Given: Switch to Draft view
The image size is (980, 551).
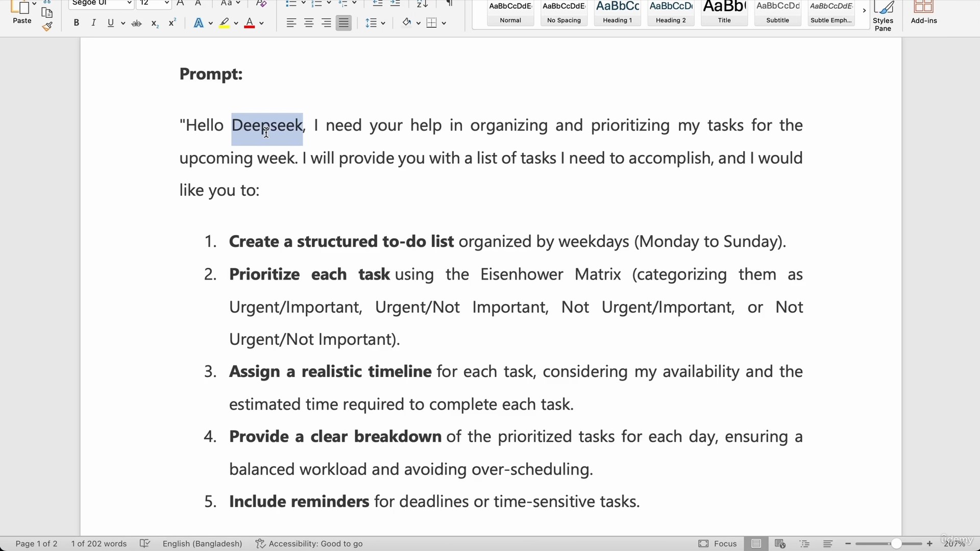Looking at the screenshot, I should (x=828, y=544).
